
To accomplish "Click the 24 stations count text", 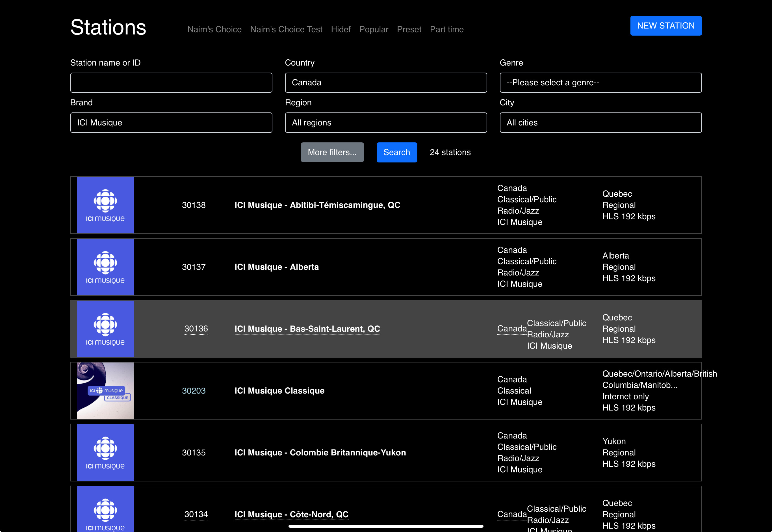I will pos(450,152).
